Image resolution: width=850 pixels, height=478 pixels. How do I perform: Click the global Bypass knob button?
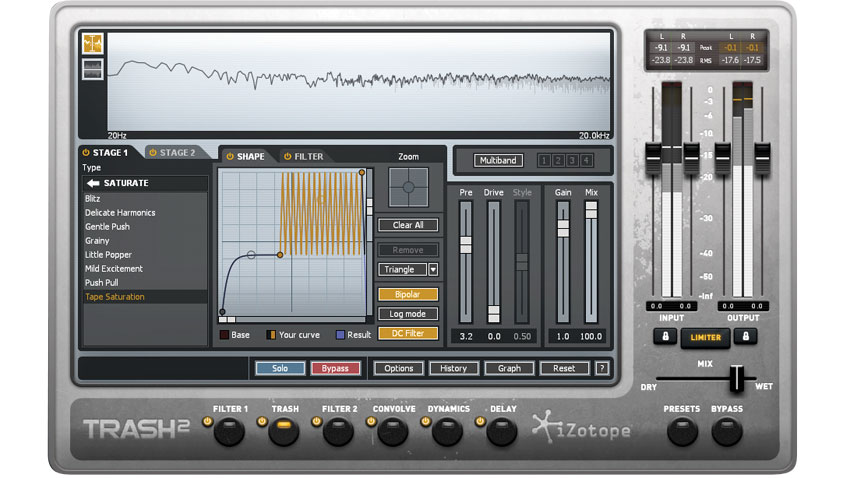pos(727,431)
